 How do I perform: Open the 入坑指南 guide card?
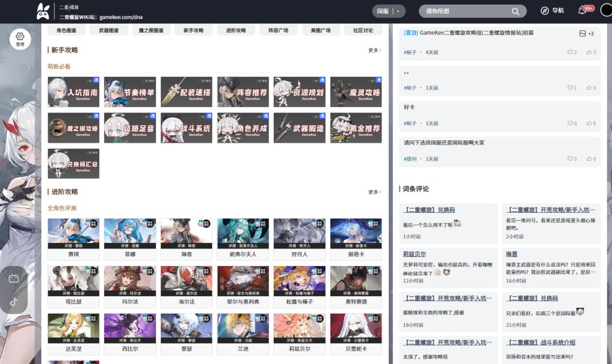(73, 92)
